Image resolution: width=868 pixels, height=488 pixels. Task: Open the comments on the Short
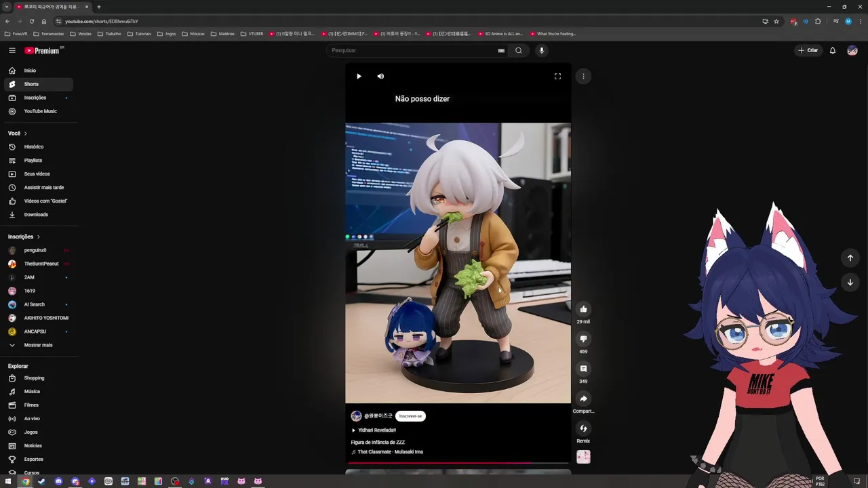583,369
